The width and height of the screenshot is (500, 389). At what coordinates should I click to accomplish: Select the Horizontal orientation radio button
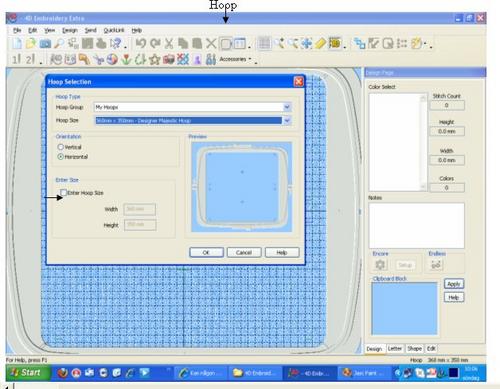click(x=61, y=156)
